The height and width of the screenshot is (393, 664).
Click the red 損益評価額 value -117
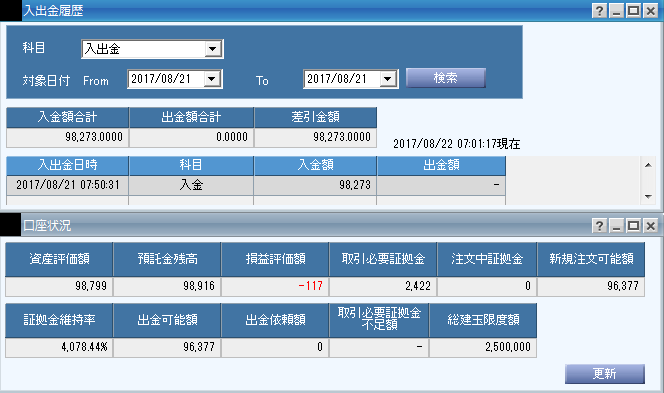[310, 286]
